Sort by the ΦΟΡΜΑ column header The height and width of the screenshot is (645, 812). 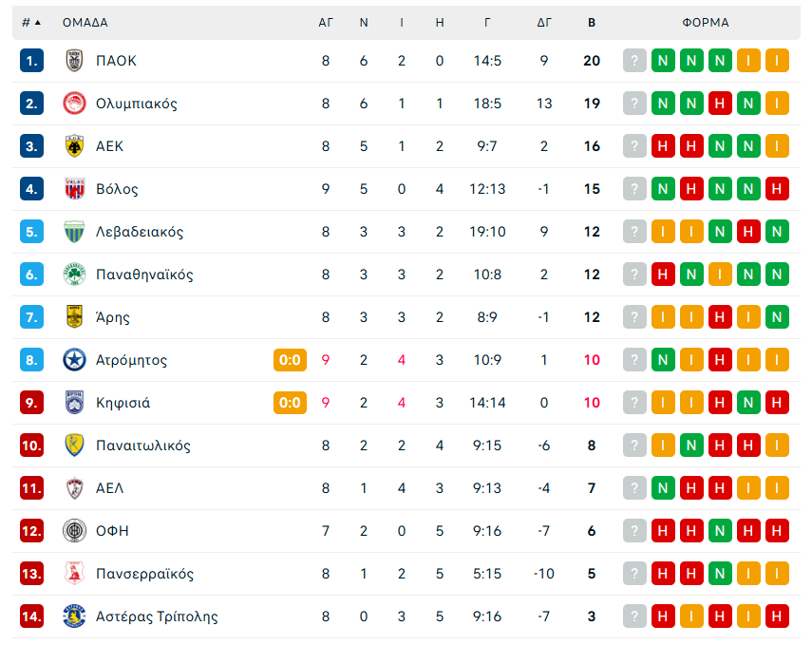tap(704, 23)
